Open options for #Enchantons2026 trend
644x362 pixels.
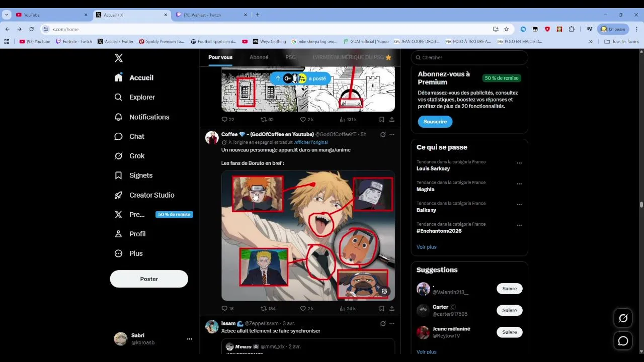point(519,226)
